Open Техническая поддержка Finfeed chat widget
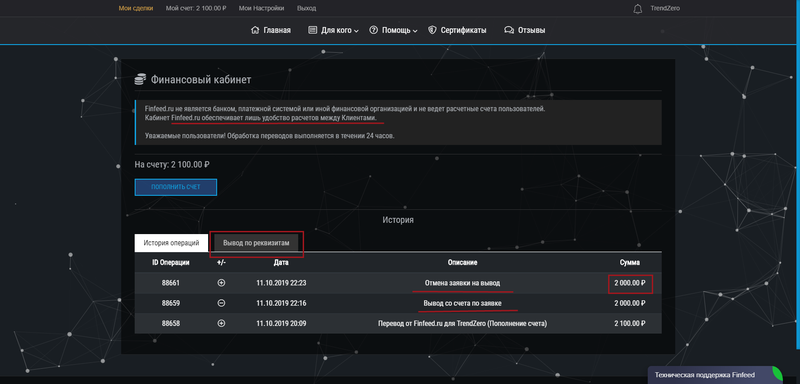Screen dimensions: 800x384 click(715, 375)
